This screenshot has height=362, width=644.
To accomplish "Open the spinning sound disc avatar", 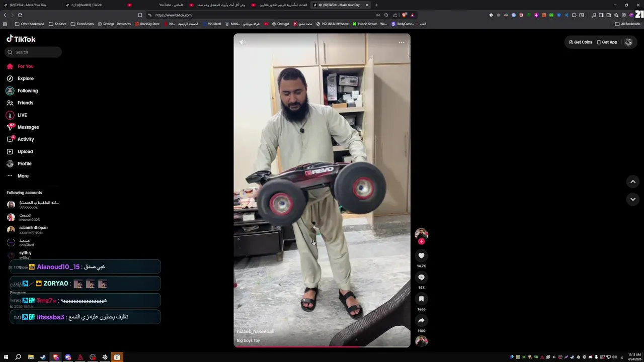I will tap(421, 341).
